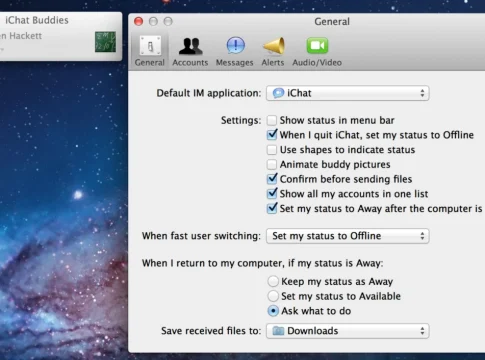Open the Default IM application dropdown
Viewport: 485px width, 360px height.
[x=347, y=93]
